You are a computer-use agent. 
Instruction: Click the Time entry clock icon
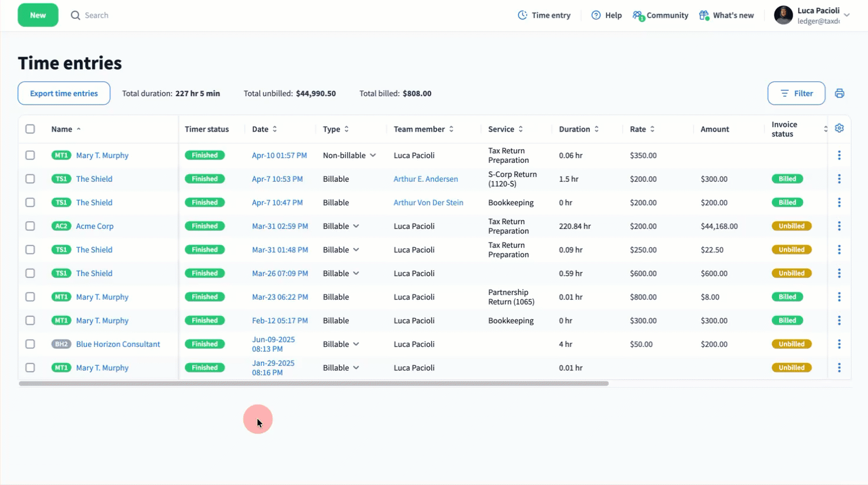pos(522,15)
